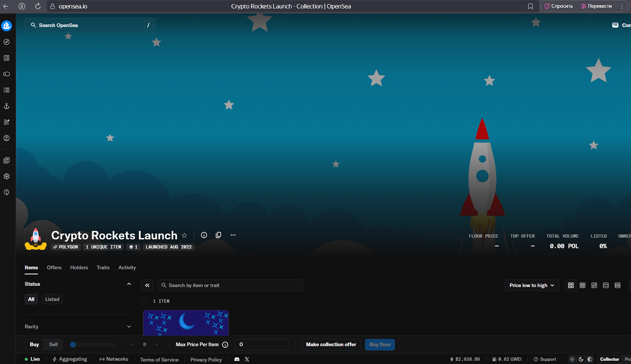This screenshot has height=364, width=631.
Task: Select system contrast theme toggle
Action: click(x=590, y=359)
